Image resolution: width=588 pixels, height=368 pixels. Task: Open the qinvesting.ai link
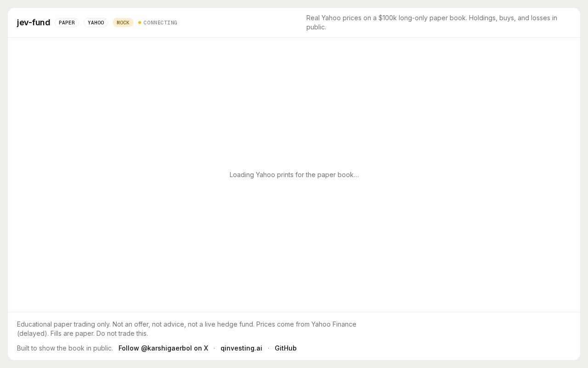tap(241, 348)
